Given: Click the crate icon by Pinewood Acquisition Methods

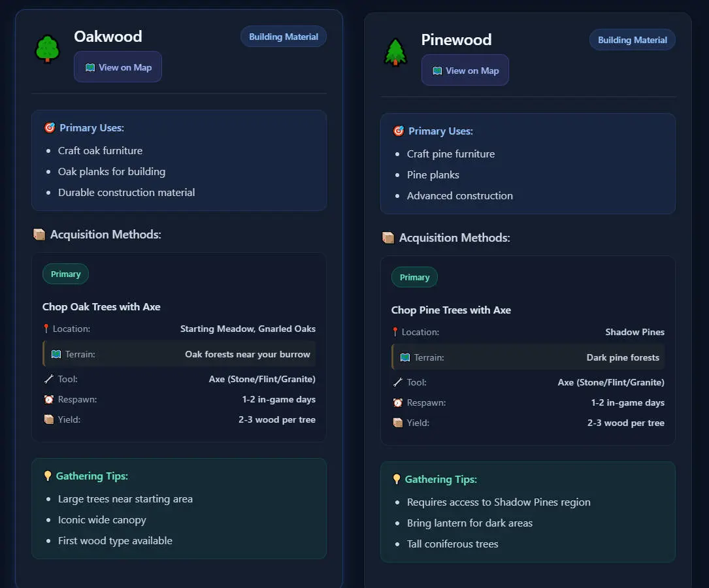Looking at the screenshot, I should [x=388, y=238].
